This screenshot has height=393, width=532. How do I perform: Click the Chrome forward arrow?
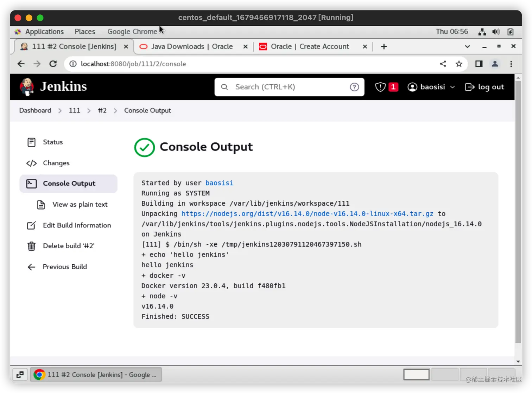click(37, 64)
